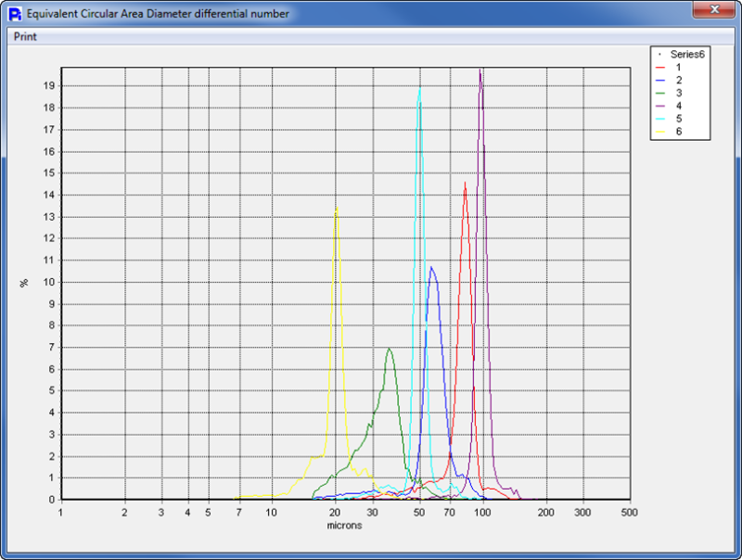
Task: Click the window title bar text
Action: coord(158,14)
